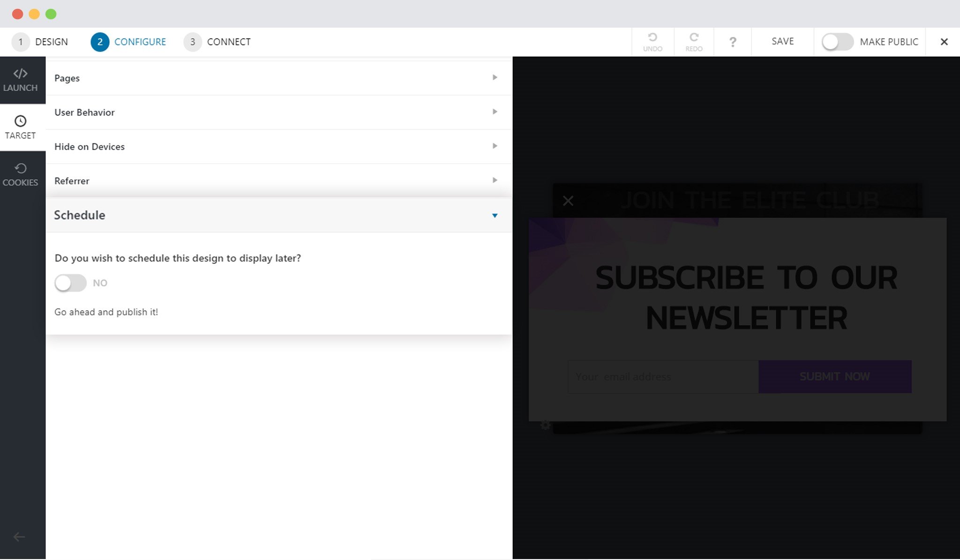This screenshot has width=960, height=560.
Task: Click Submit Now button in preview
Action: point(834,376)
